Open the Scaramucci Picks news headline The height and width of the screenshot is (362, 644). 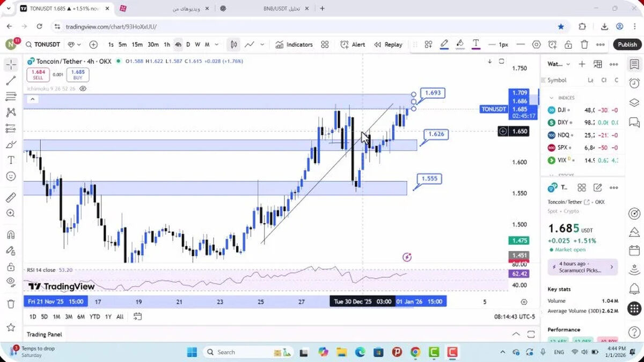[x=582, y=267]
